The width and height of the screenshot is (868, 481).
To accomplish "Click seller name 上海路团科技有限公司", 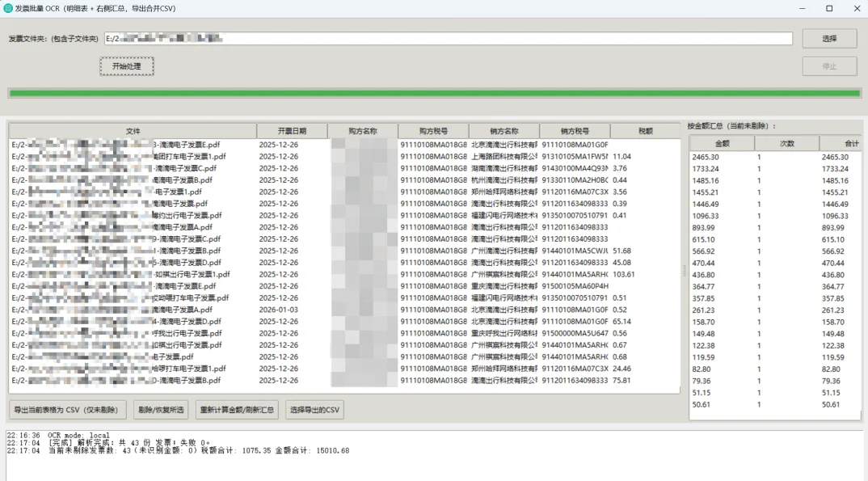I will (x=504, y=157).
